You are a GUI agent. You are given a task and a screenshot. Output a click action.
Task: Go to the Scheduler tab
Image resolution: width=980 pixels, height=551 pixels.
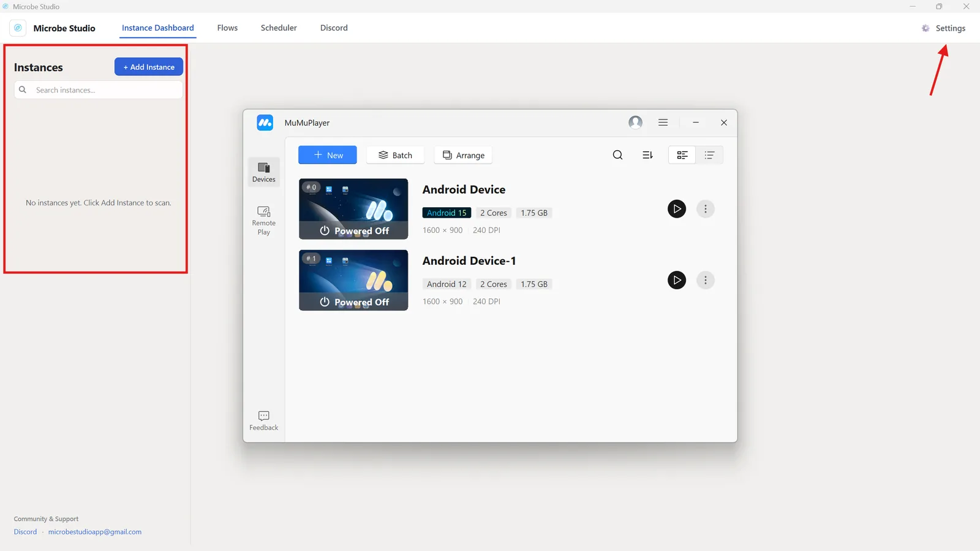[279, 28]
